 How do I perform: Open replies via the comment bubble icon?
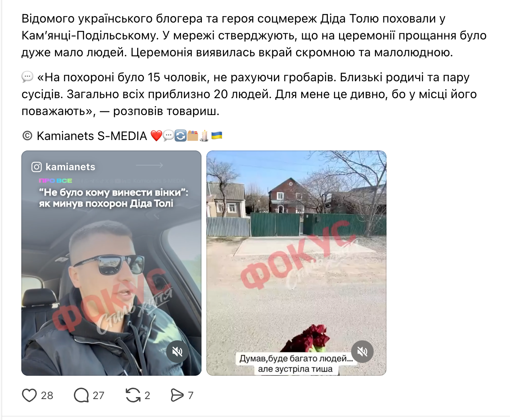click(81, 395)
